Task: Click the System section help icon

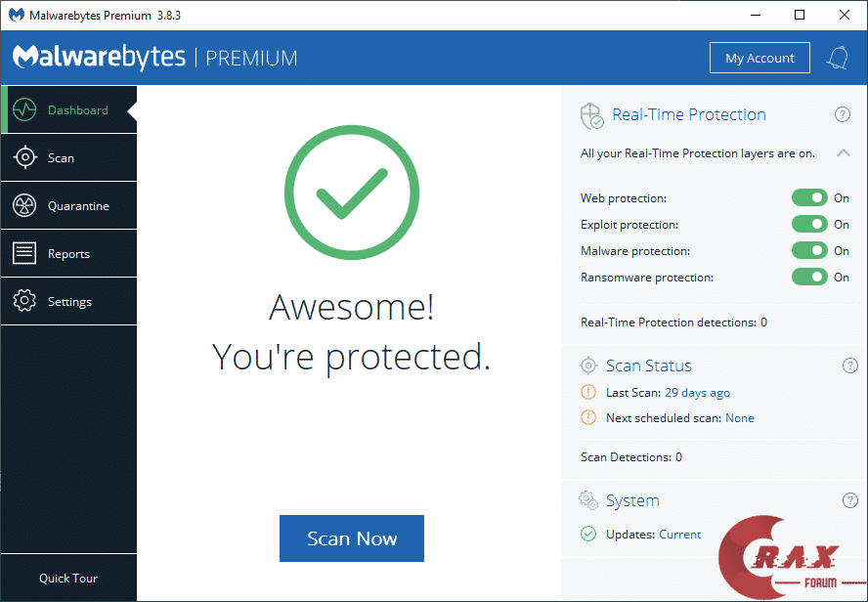Action: click(849, 500)
